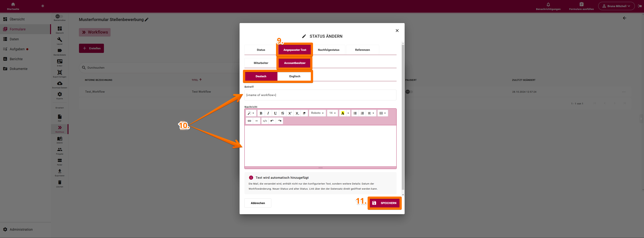
Task: Switch to code view in editor
Action: tap(265, 121)
